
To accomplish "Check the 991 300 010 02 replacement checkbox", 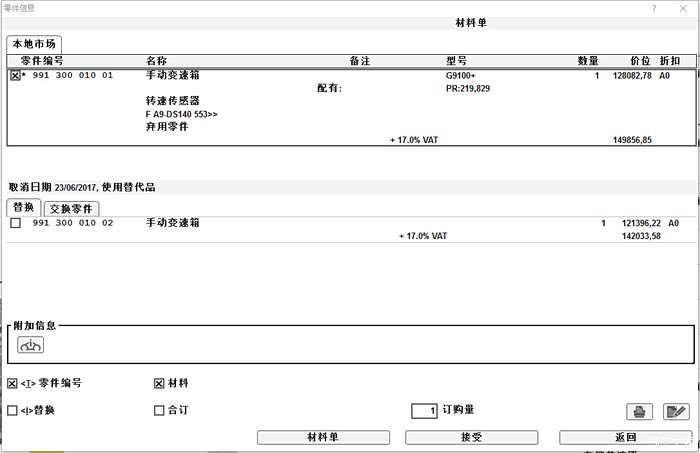I will point(16,223).
